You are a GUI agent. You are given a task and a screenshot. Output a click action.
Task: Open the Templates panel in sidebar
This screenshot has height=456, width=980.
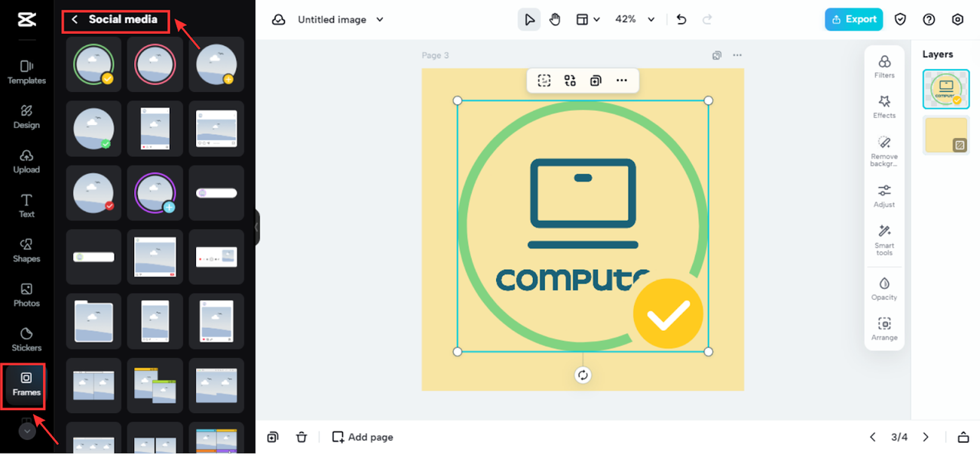[27, 72]
